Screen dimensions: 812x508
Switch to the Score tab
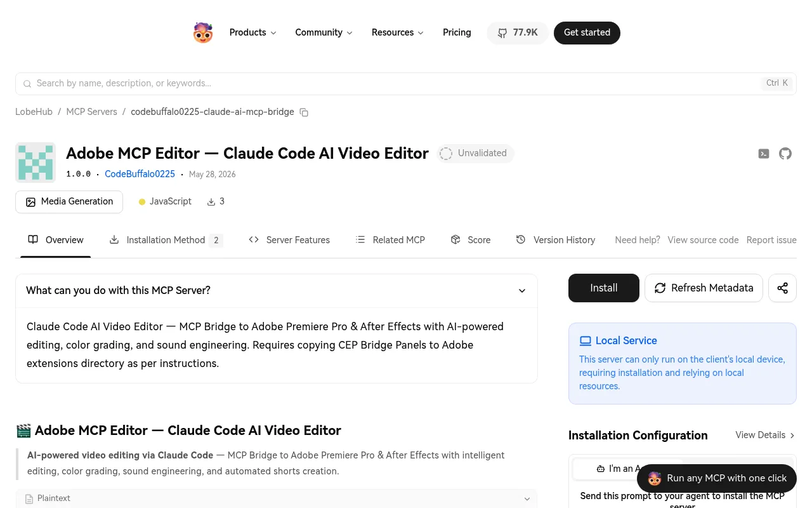pos(471,240)
